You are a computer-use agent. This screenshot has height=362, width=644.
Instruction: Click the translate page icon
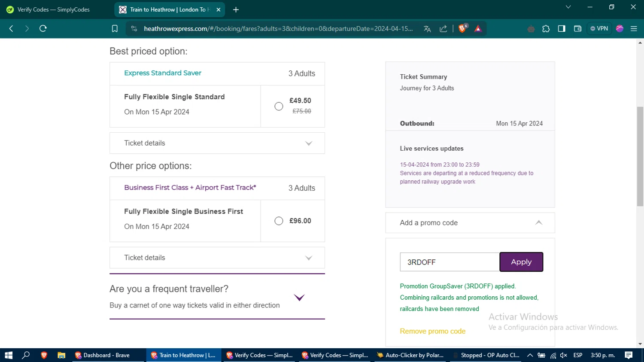[x=427, y=29]
